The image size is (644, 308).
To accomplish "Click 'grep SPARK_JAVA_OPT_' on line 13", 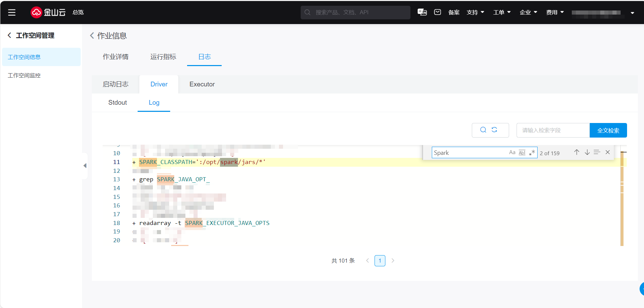I will pyautogui.click(x=174, y=179).
